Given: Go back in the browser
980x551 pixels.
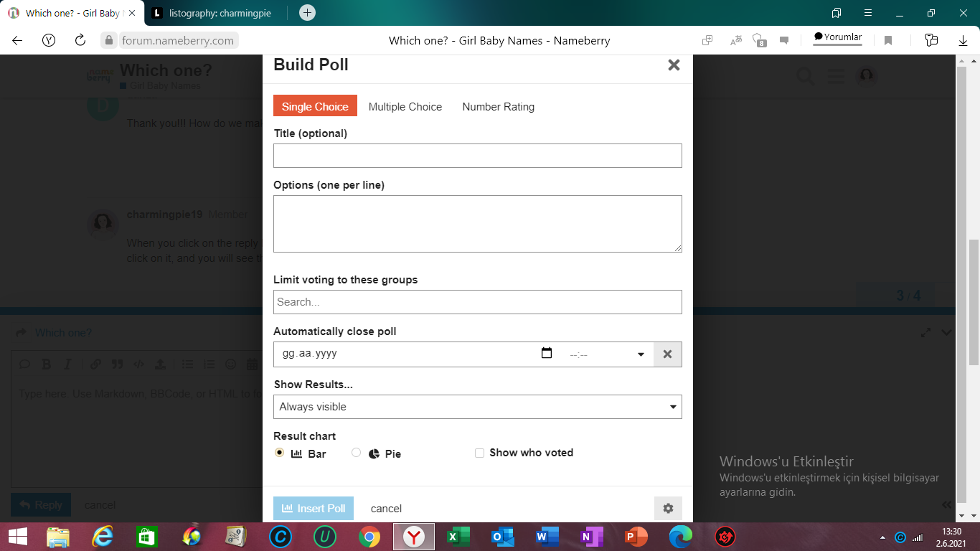Looking at the screenshot, I should click(x=17, y=40).
